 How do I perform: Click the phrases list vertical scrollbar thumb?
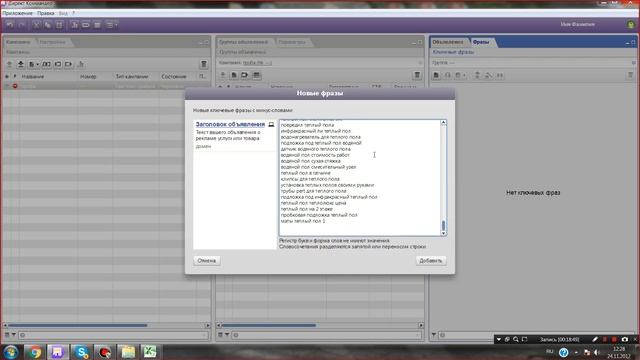click(443, 225)
